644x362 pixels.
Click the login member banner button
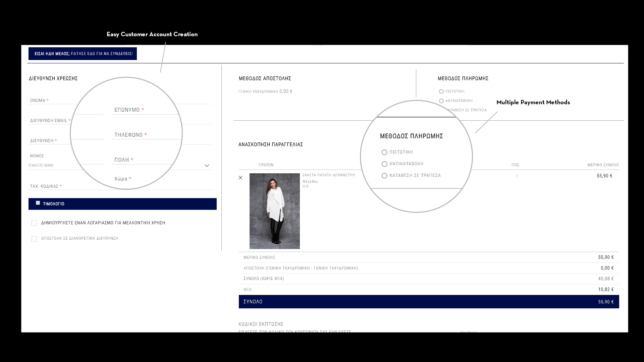tap(83, 54)
